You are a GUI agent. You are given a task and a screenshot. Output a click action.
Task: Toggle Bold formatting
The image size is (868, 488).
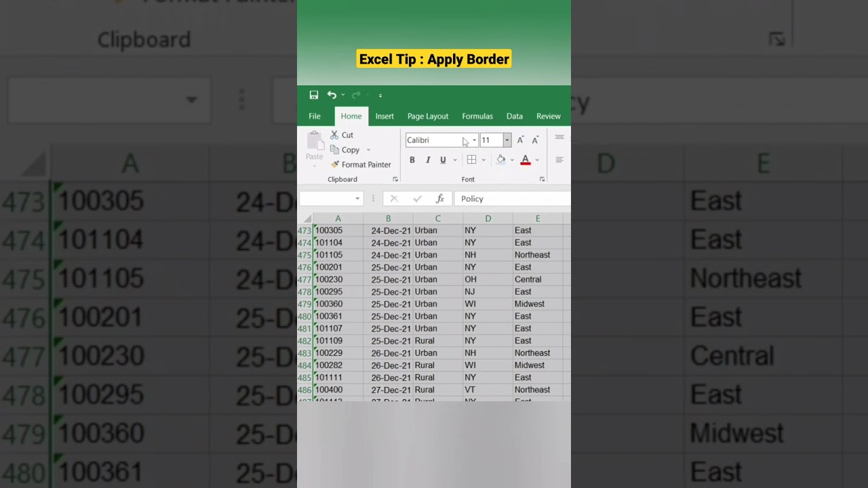(x=412, y=160)
